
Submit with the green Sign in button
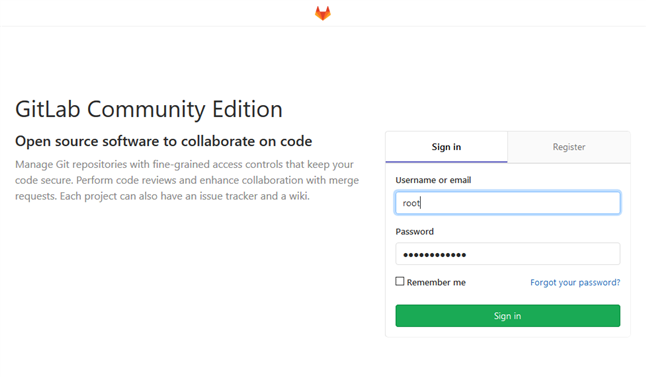[x=508, y=316]
